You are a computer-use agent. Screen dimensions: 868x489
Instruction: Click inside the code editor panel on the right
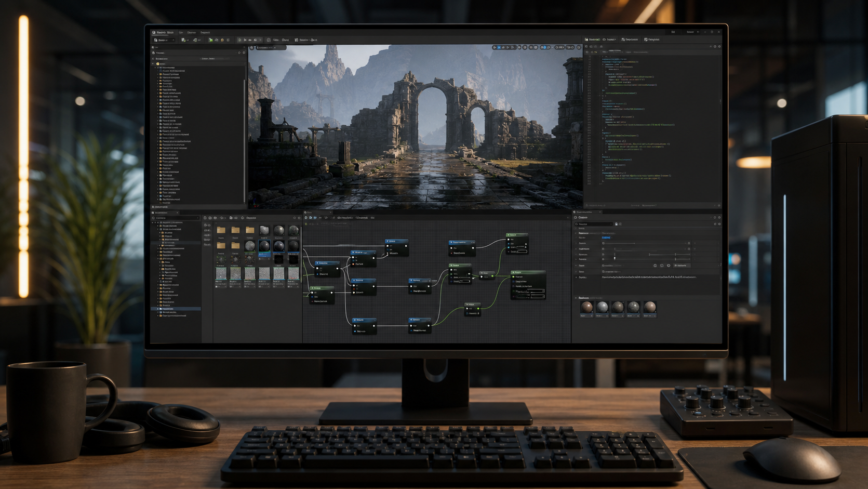[652, 127]
